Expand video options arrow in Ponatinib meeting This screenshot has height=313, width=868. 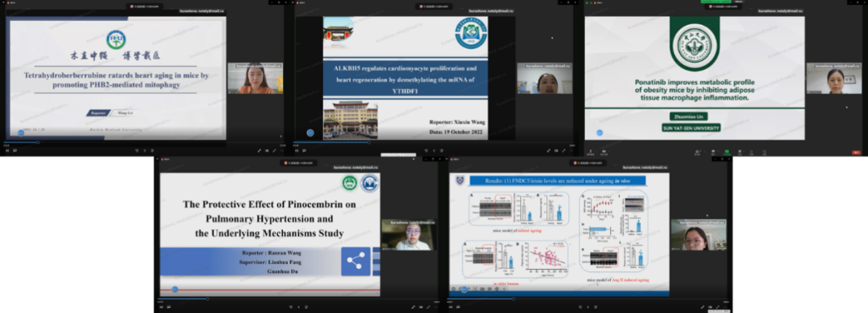click(x=609, y=151)
